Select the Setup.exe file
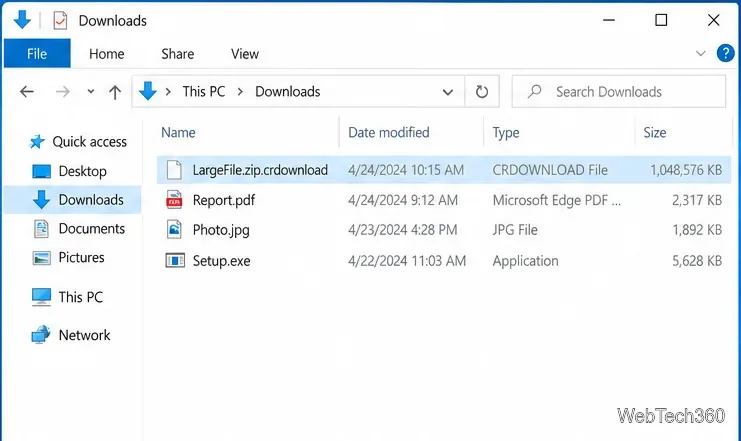 pos(221,260)
